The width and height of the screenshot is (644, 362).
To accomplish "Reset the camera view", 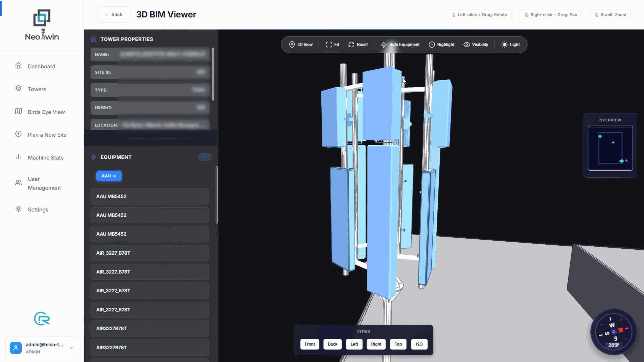I will [x=358, y=44].
